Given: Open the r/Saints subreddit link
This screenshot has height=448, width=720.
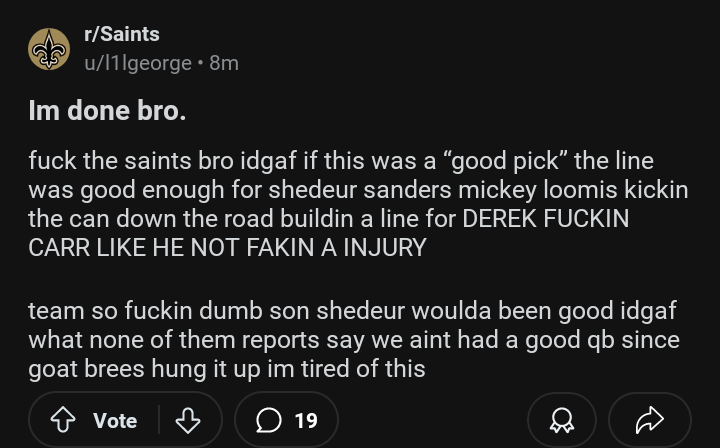Looking at the screenshot, I should pyautogui.click(x=122, y=34).
